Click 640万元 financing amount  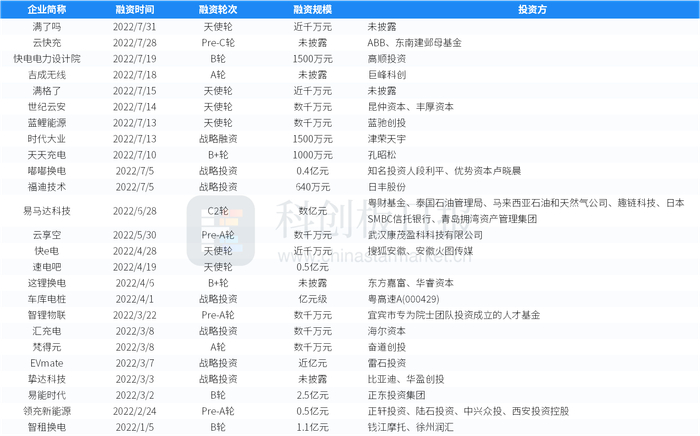pyautogui.click(x=312, y=187)
